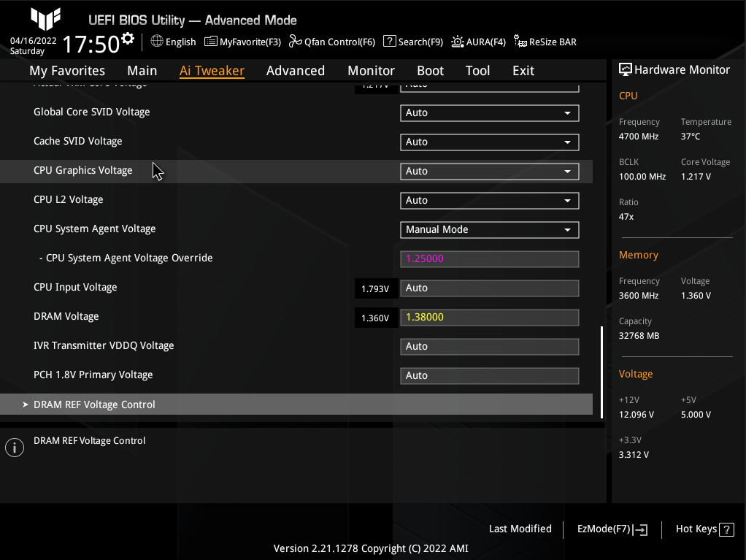This screenshot has width=746, height=560.
Task: Click the CPU temperature 37°C value
Action: 691,137
